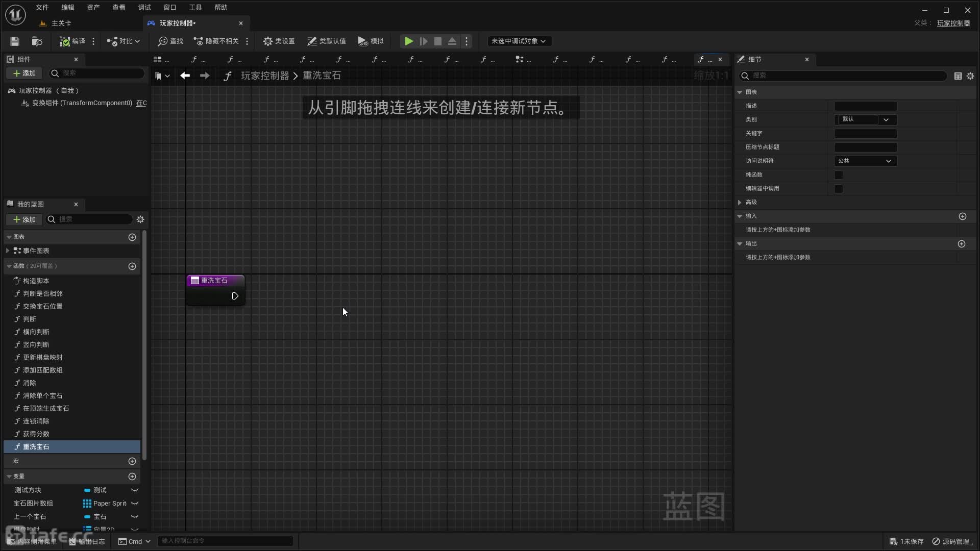Focus the 组件 panel search field
Image resolution: width=980 pixels, height=551 pixels.
click(x=97, y=73)
